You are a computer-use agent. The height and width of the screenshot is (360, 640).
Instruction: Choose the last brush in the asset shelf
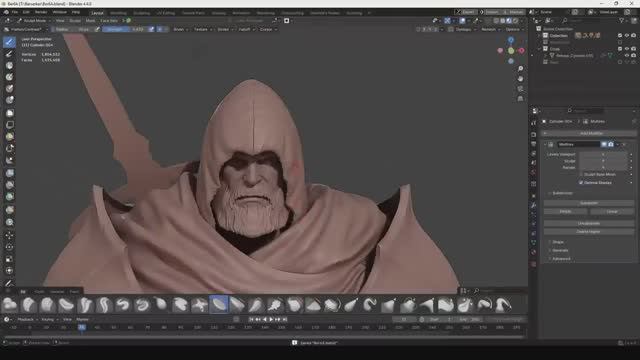click(503, 304)
